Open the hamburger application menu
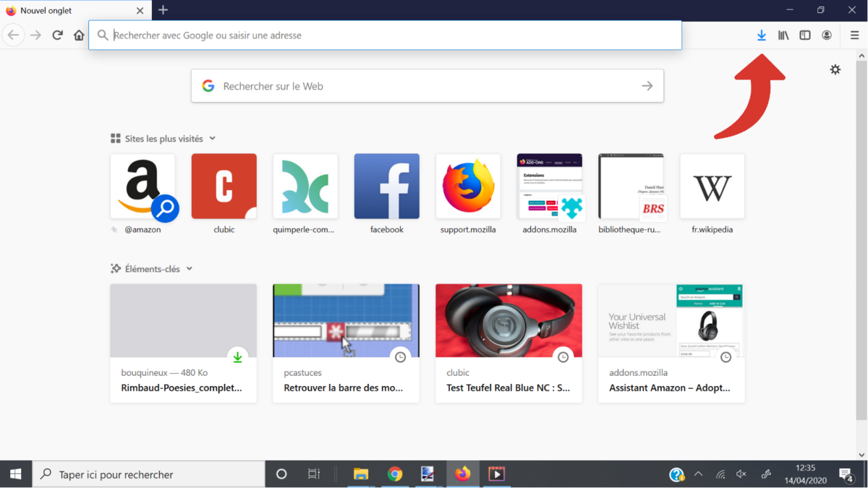 [854, 35]
